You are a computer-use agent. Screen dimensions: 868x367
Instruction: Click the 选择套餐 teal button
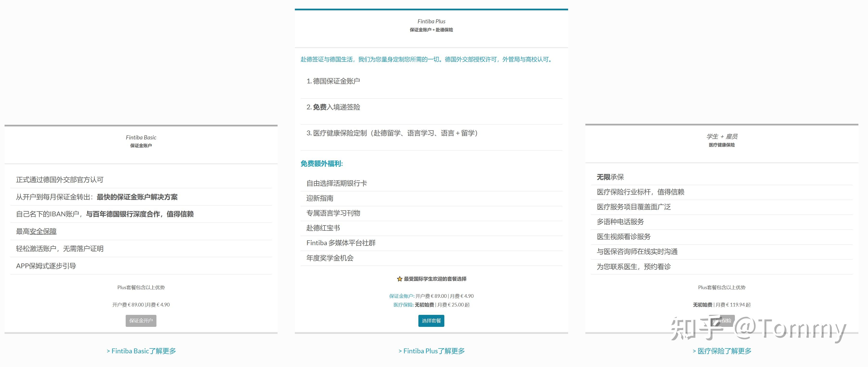point(431,320)
